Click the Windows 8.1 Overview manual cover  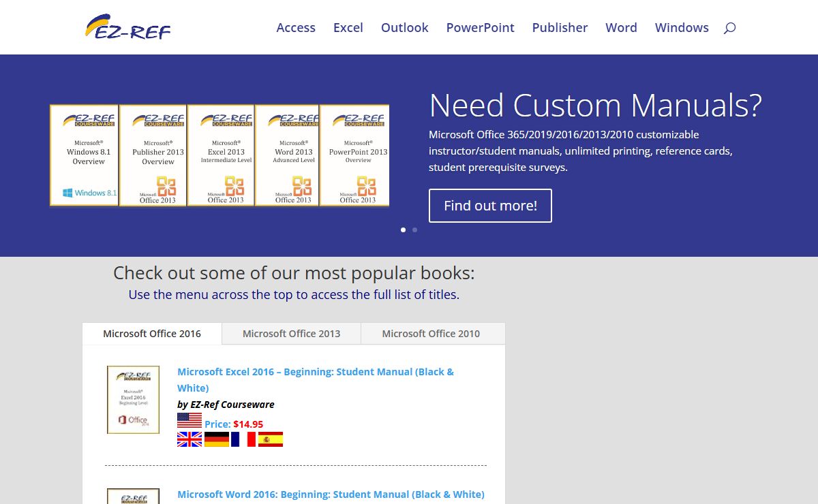click(x=85, y=155)
